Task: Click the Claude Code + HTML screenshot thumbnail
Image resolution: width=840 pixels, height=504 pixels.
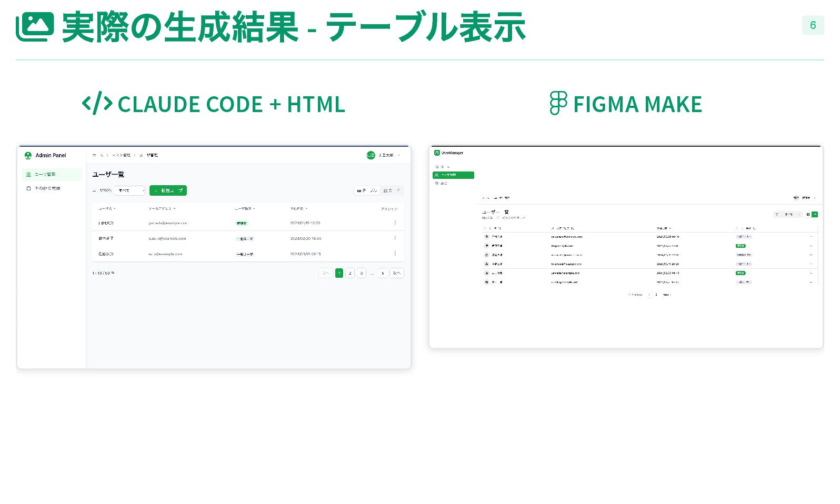Action: pos(214,257)
